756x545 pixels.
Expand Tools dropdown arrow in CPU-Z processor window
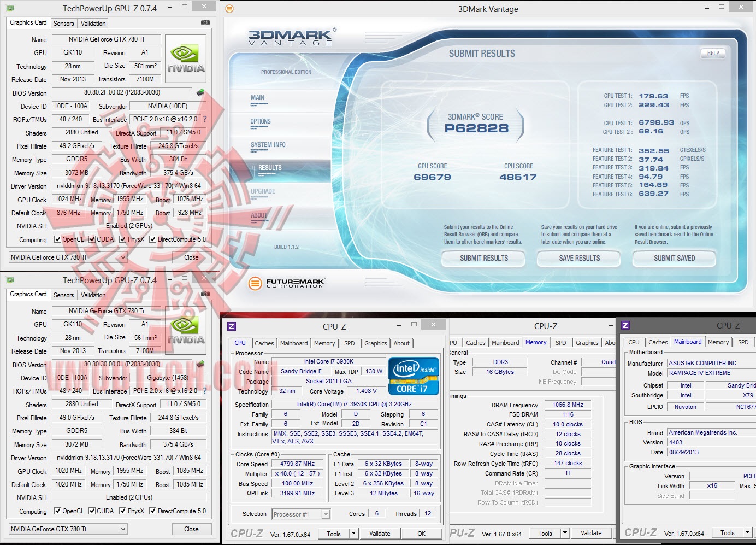[353, 534]
